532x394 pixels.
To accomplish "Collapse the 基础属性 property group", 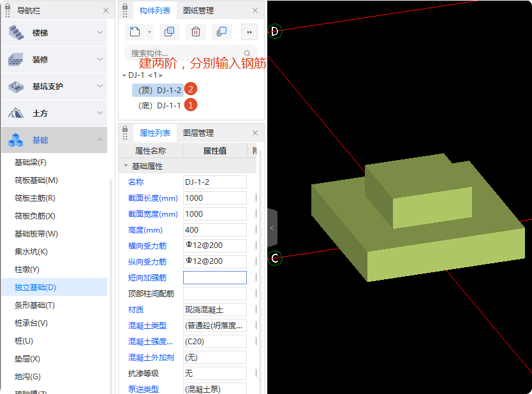I will (126, 166).
